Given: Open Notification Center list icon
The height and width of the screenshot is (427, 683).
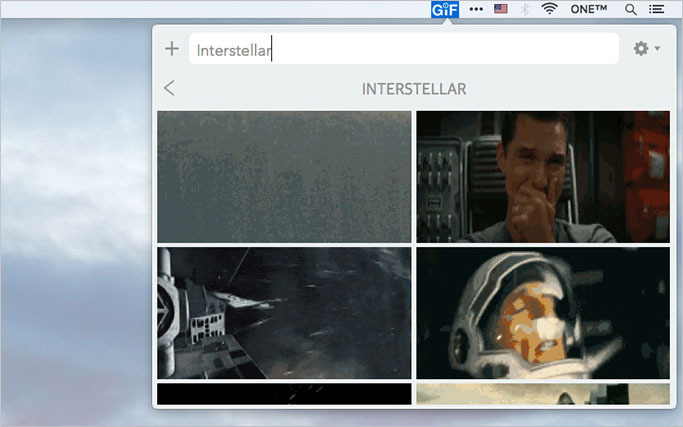Looking at the screenshot, I should coord(656,9).
